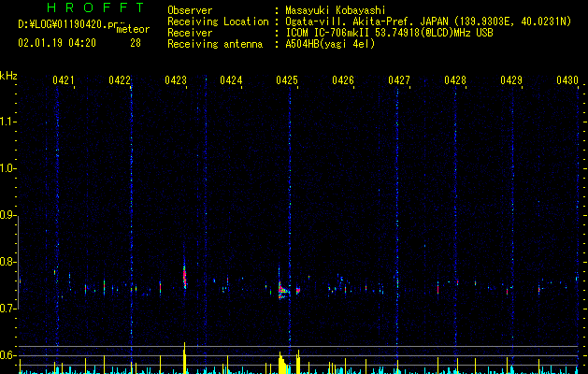Click the 0.9 kHz axis label
Viewport: 588px width, 374px height.
(x=8, y=215)
